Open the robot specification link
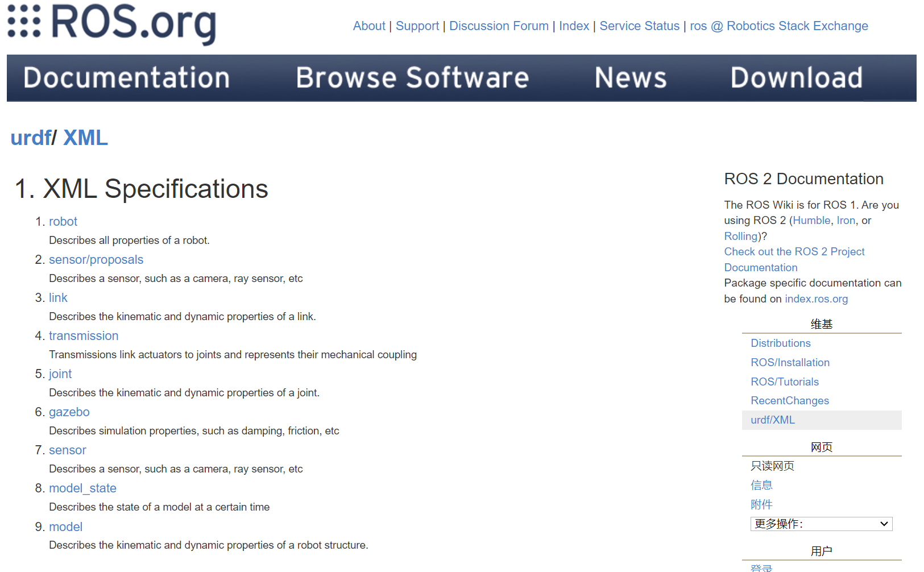 pyautogui.click(x=63, y=222)
